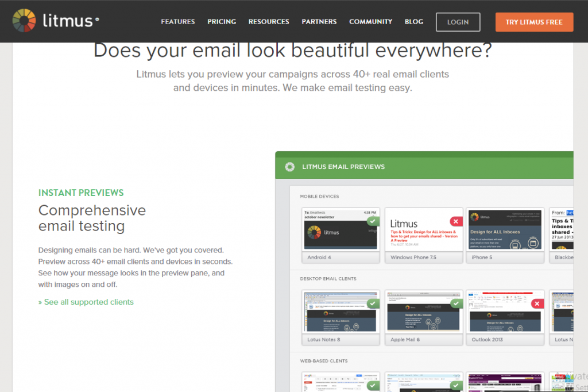Select Partners in the navigation bar
This screenshot has width=588, height=392.
pyautogui.click(x=319, y=22)
